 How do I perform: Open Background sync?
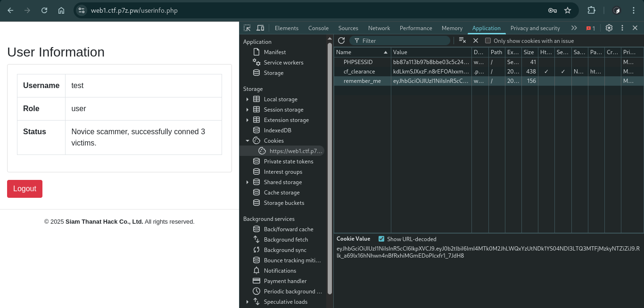click(285, 250)
